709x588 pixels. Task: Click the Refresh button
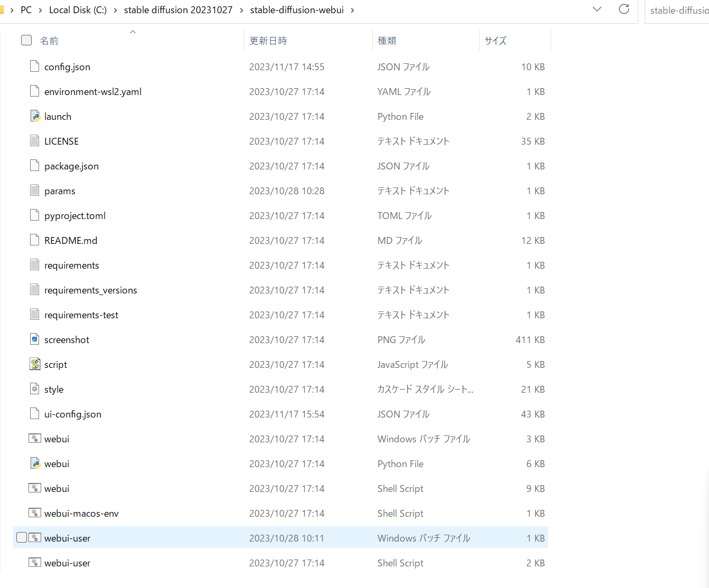(x=624, y=9)
